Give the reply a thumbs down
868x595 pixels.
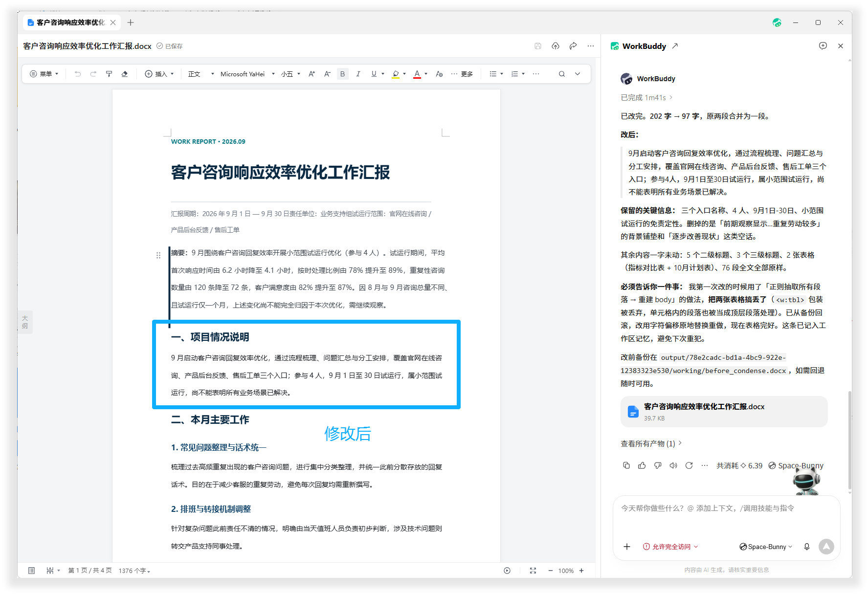pos(658,465)
